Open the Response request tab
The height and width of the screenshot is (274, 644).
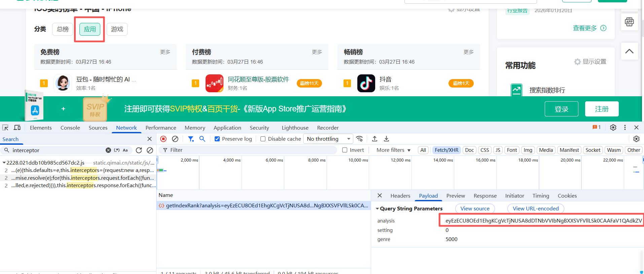[x=485, y=196]
